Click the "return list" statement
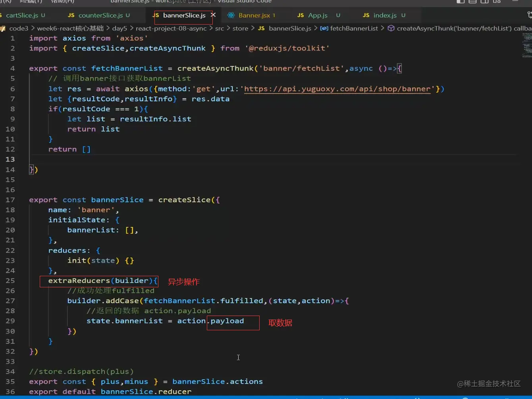This screenshot has height=399, width=532. pos(94,129)
